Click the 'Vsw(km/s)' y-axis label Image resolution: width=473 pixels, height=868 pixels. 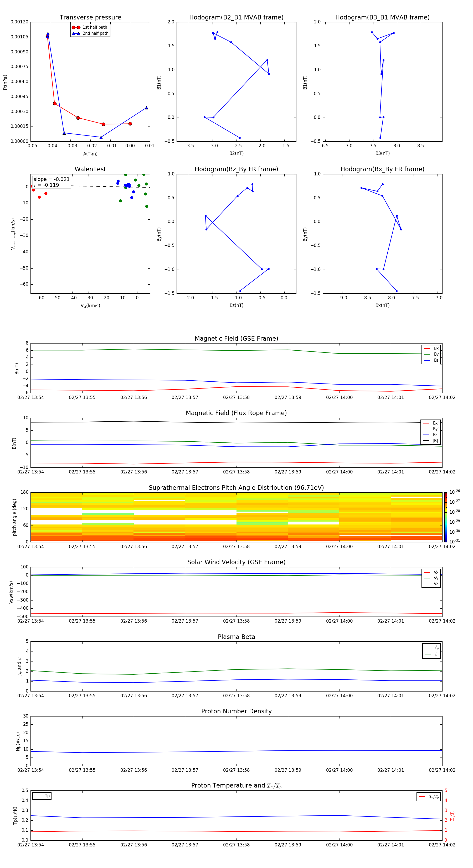tap(11, 592)
